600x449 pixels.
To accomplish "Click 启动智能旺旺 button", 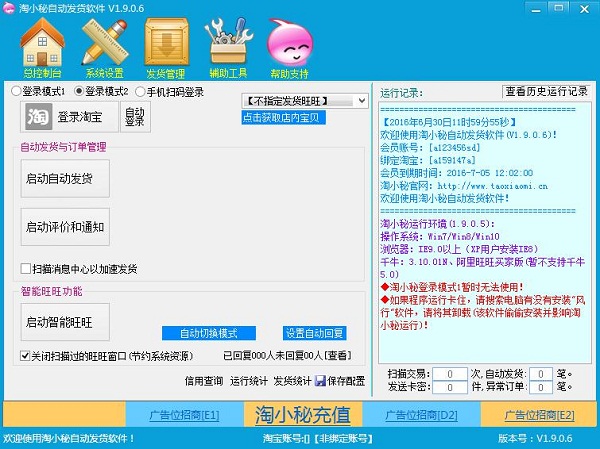I will (65, 322).
